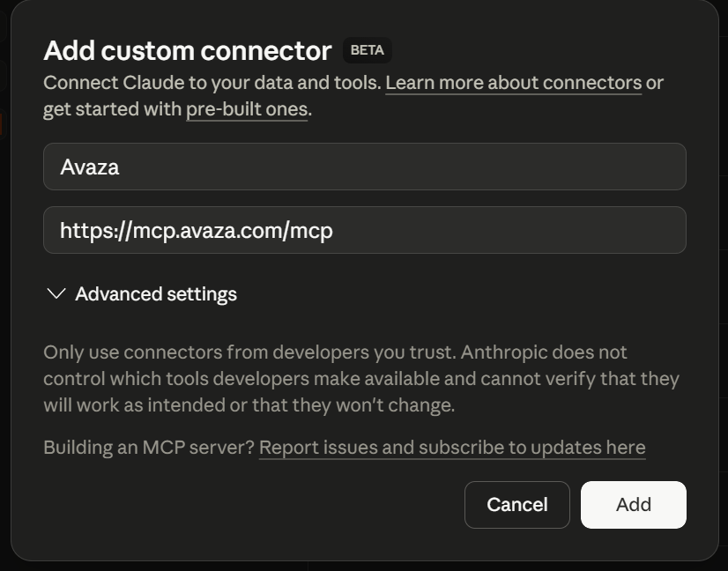Follow the pre-built ones link
This screenshot has width=728, height=571.
tap(246, 109)
